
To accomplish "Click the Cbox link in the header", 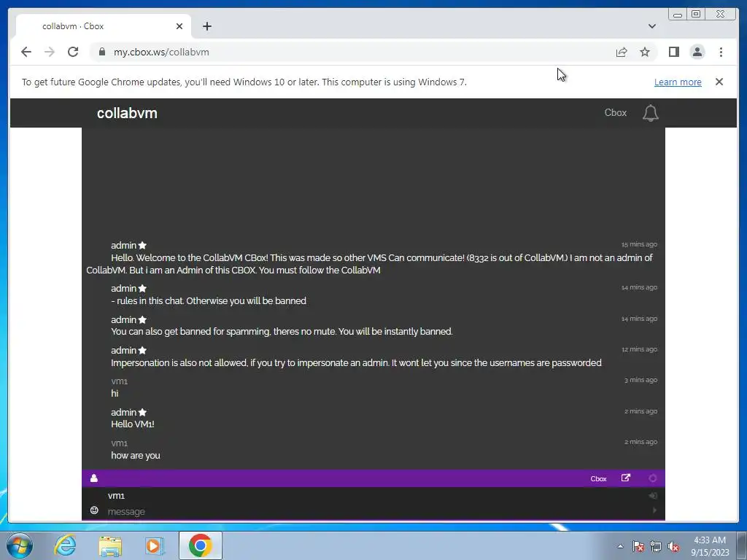I will coord(616,113).
